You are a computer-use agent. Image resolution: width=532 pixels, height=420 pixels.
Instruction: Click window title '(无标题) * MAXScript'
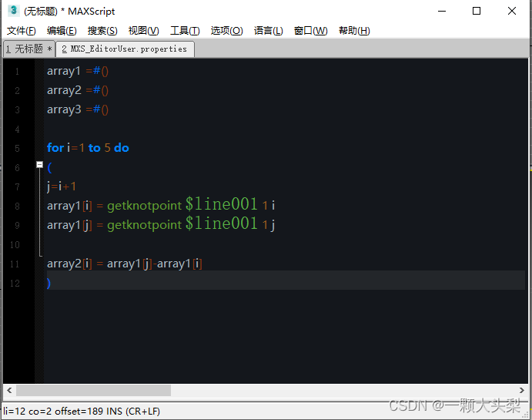pyautogui.click(x=69, y=12)
